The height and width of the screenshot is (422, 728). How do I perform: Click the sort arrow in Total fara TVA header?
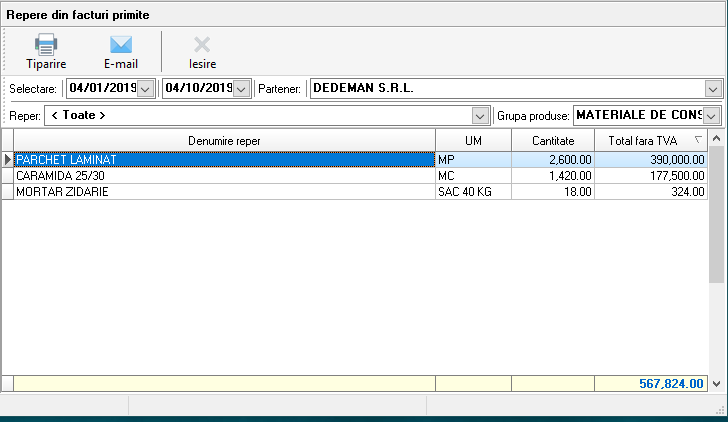click(x=697, y=140)
